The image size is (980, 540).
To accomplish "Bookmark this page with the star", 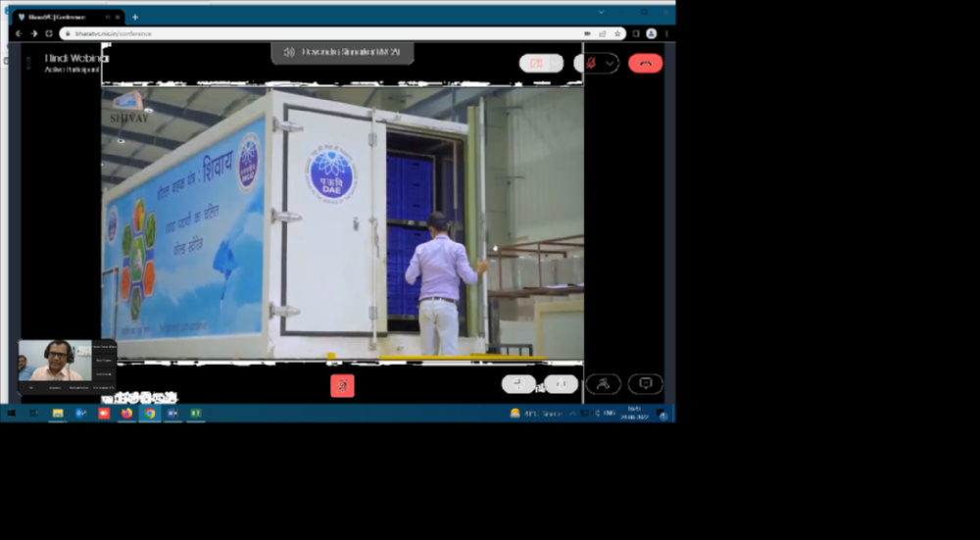I will (617, 33).
